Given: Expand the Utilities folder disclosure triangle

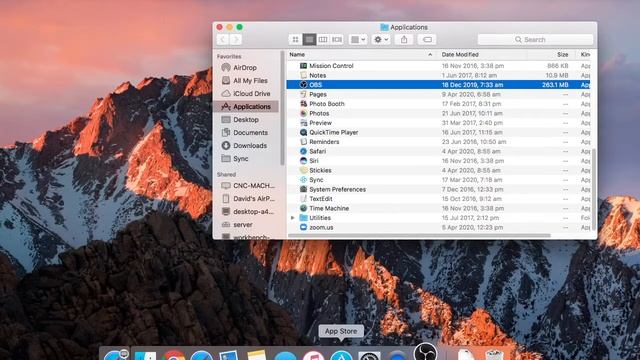Looking at the screenshot, I should [x=293, y=218].
